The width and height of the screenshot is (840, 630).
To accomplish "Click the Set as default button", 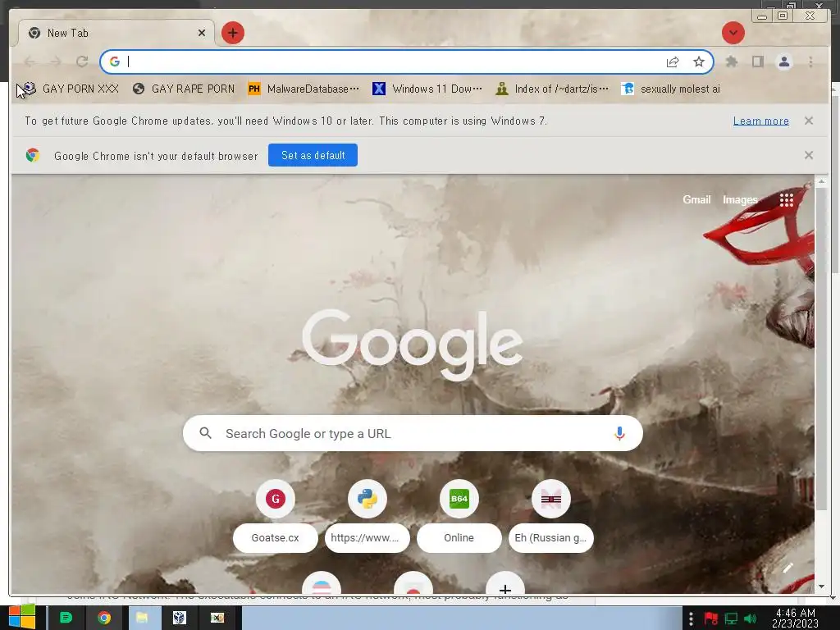I will pos(313,155).
